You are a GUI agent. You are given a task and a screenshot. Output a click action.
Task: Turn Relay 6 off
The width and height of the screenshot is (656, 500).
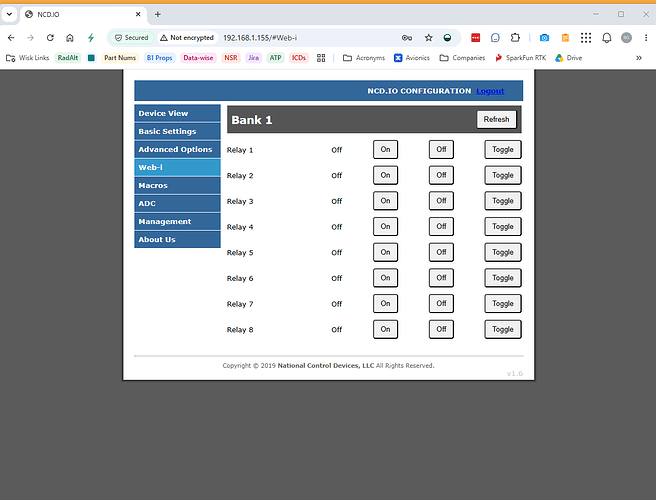441,278
